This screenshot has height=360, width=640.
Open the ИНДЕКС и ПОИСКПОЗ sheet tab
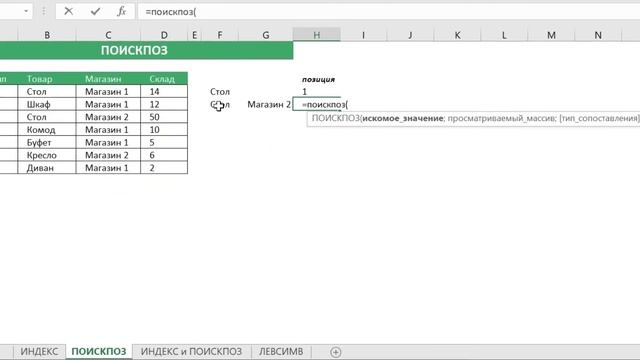coord(191,351)
